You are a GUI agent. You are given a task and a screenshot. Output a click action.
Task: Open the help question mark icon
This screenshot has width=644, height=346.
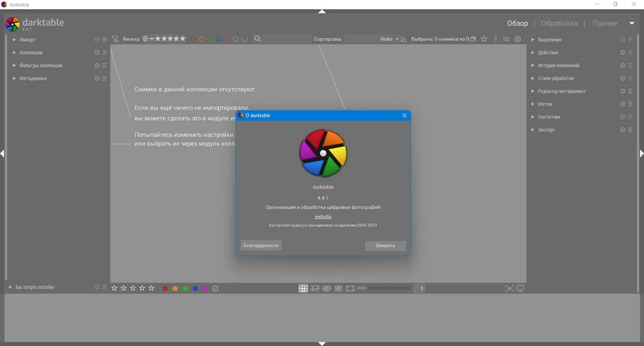coord(495,39)
